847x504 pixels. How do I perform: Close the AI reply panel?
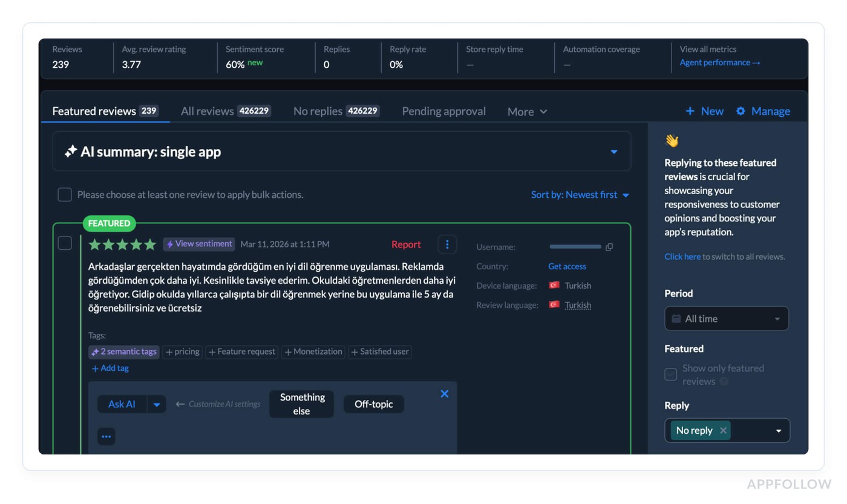[445, 394]
